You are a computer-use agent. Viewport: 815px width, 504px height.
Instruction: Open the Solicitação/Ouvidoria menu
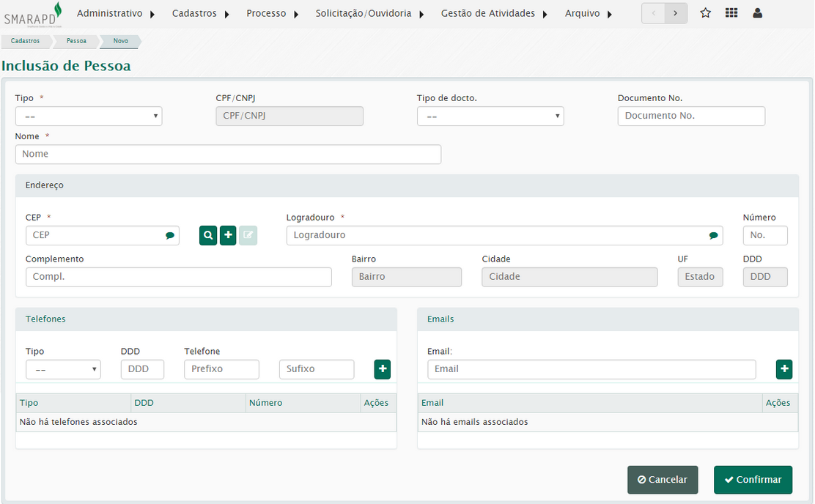point(369,13)
